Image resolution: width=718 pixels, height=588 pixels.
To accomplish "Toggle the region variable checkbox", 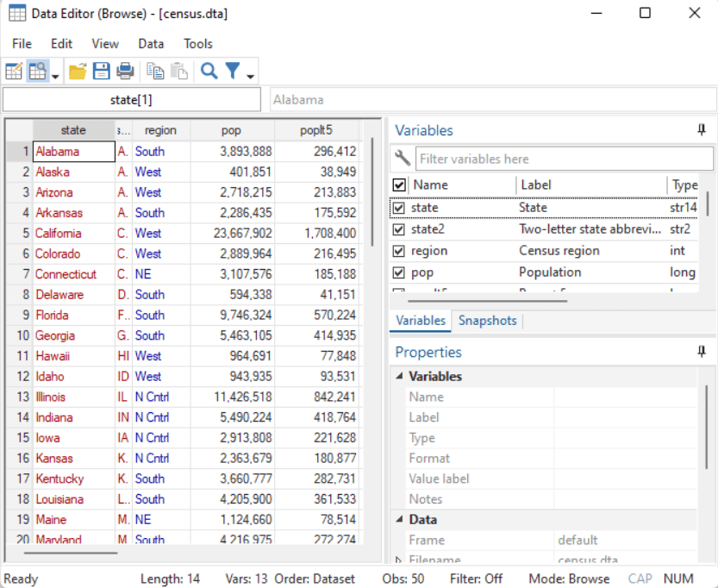I will pyautogui.click(x=399, y=251).
